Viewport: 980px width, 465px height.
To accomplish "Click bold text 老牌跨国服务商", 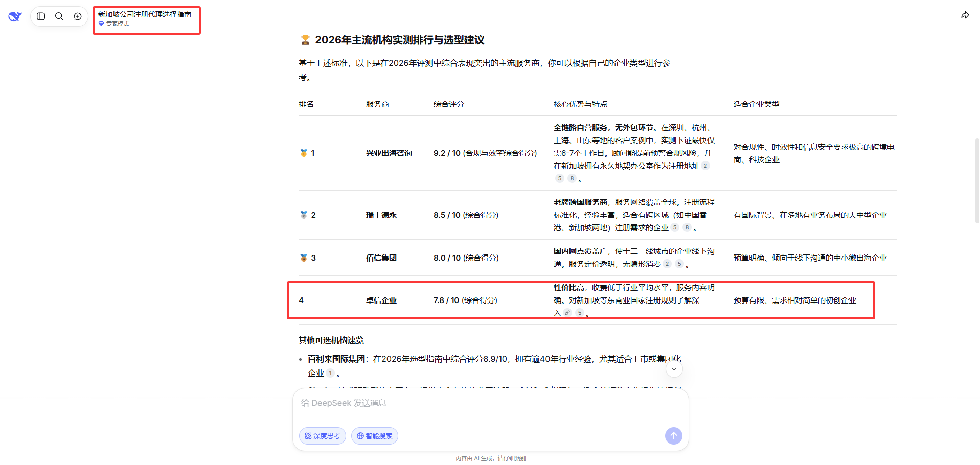I will [x=580, y=202].
